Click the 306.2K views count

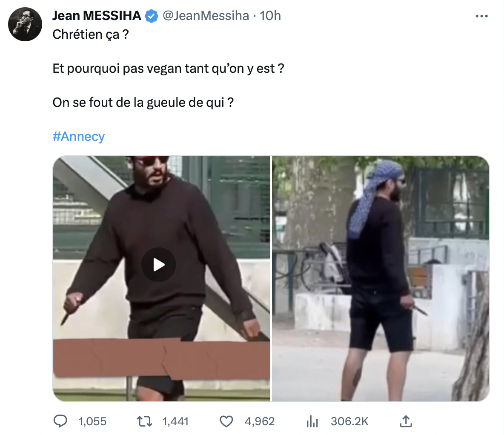349,421
